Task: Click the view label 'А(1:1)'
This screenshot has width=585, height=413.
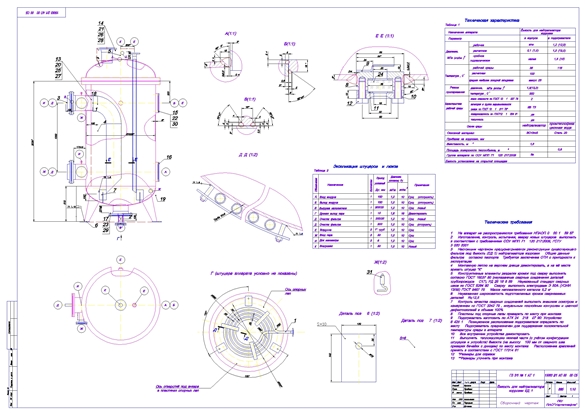Action: [230, 34]
